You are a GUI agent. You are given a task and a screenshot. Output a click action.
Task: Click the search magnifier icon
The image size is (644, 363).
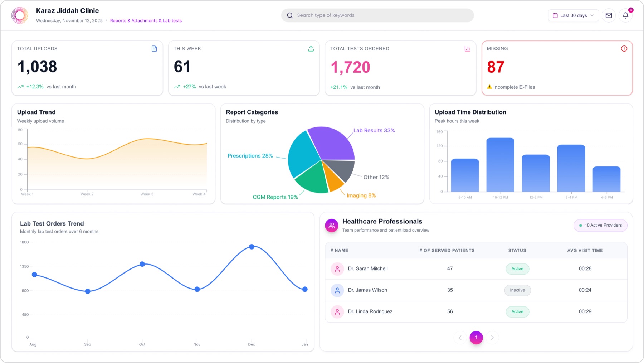pyautogui.click(x=290, y=15)
